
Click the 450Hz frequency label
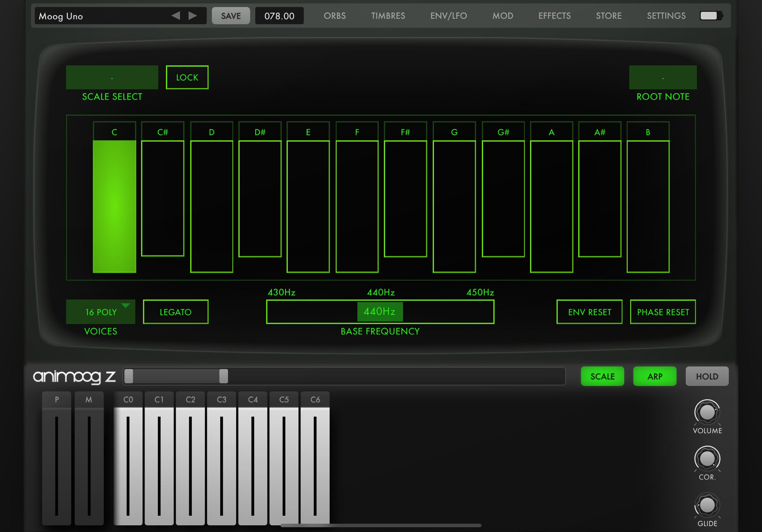pyautogui.click(x=480, y=292)
